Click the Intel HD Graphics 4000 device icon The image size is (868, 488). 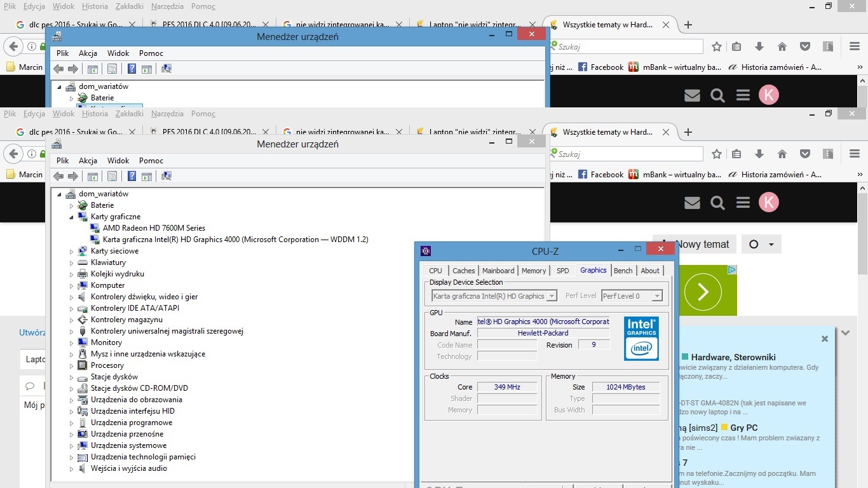(95, 240)
